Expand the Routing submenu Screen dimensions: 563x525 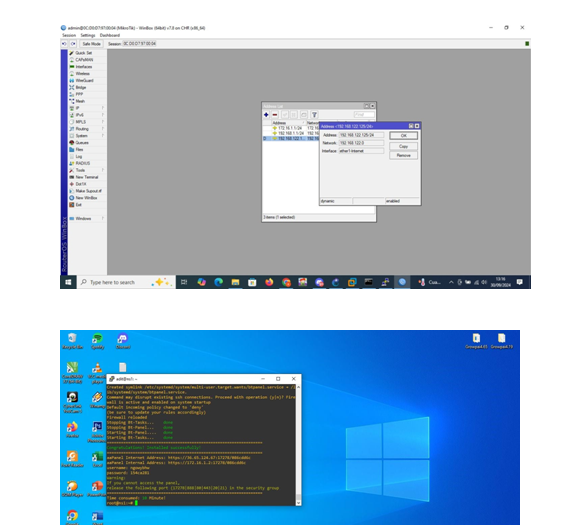(87, 129)
